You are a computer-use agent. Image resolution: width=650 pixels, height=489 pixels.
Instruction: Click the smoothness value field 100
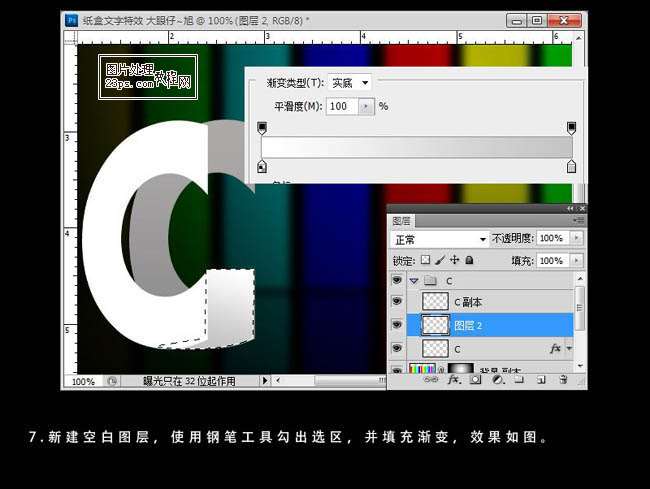click(x=342, y=107)
